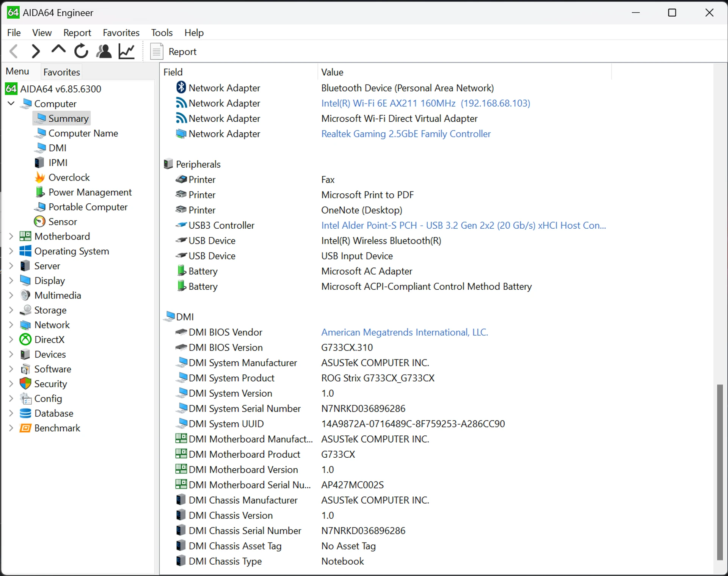Open American Megatrends International link
This screenshot has width=728, height=576.
(405, 332)
